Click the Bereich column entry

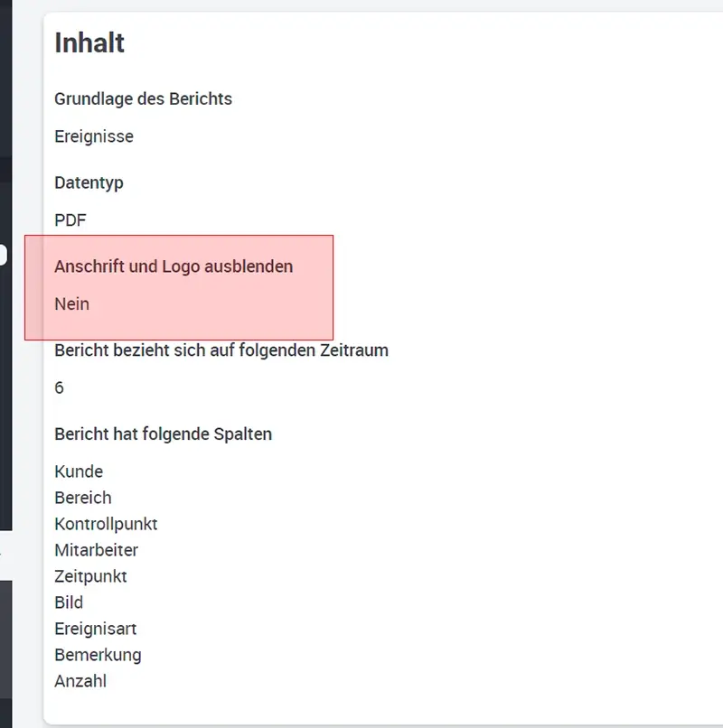[x=83, y=498]
